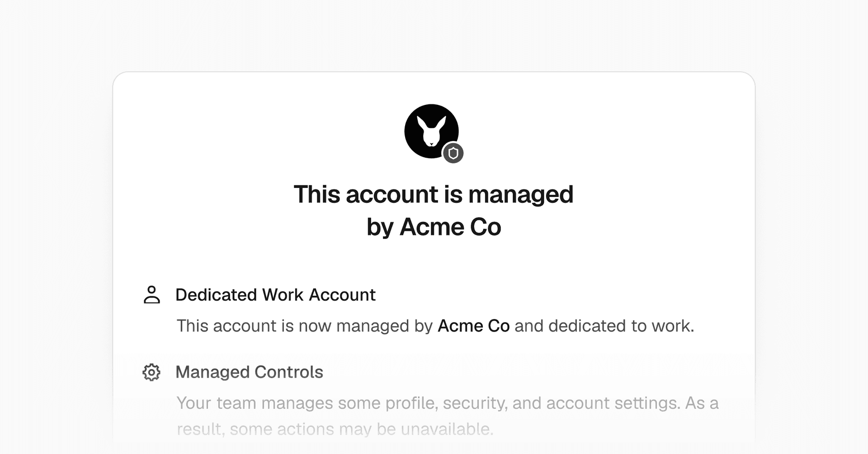Screen dimensions: 868x454
Task: Click 'some actions may be unavailable' text
Action: (x=360, y=429)
